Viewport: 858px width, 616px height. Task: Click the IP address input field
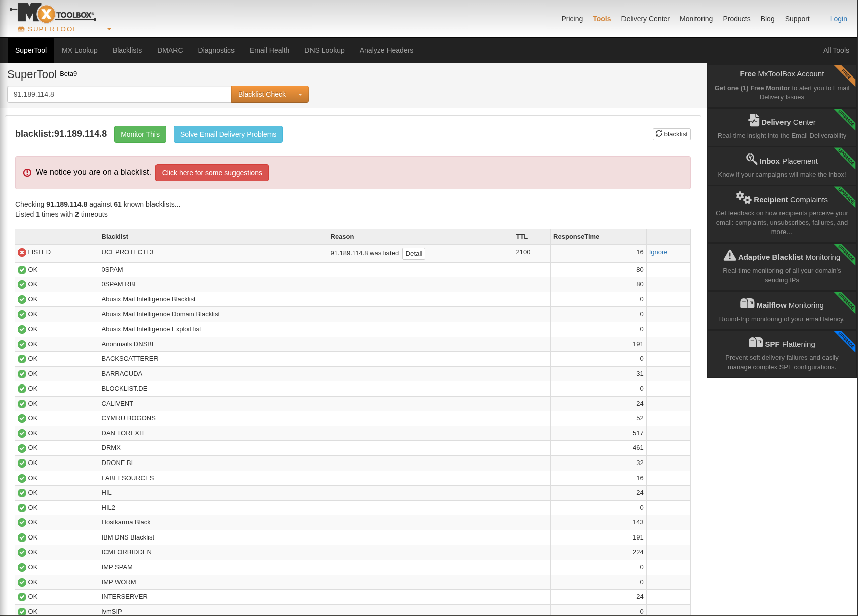tap(119, 94)
